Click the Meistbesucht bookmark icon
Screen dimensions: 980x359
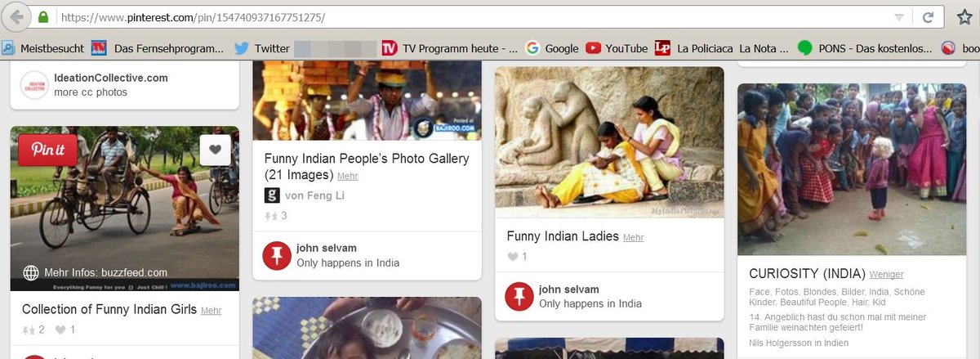point(8,48)
